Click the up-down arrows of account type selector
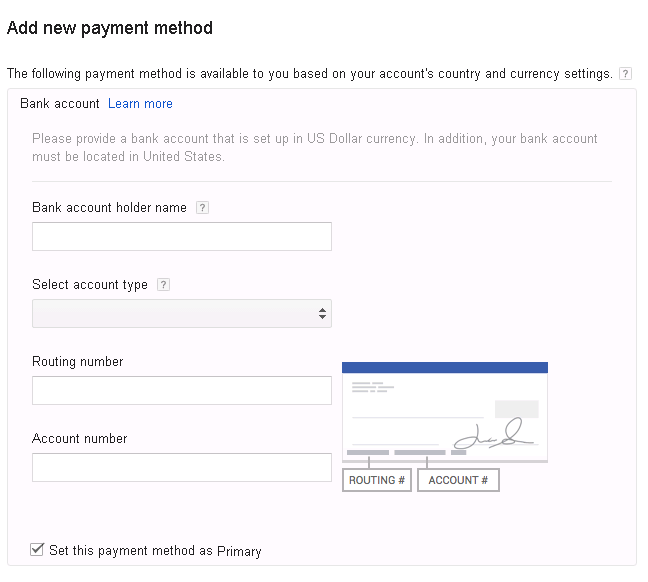 (322, 314)
